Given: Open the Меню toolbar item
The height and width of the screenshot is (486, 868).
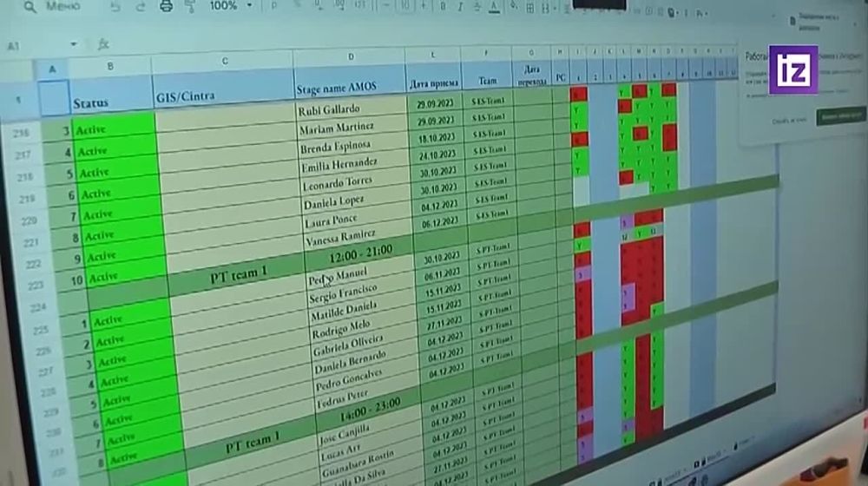Looking at the screenshot, I should coord(63,6).
